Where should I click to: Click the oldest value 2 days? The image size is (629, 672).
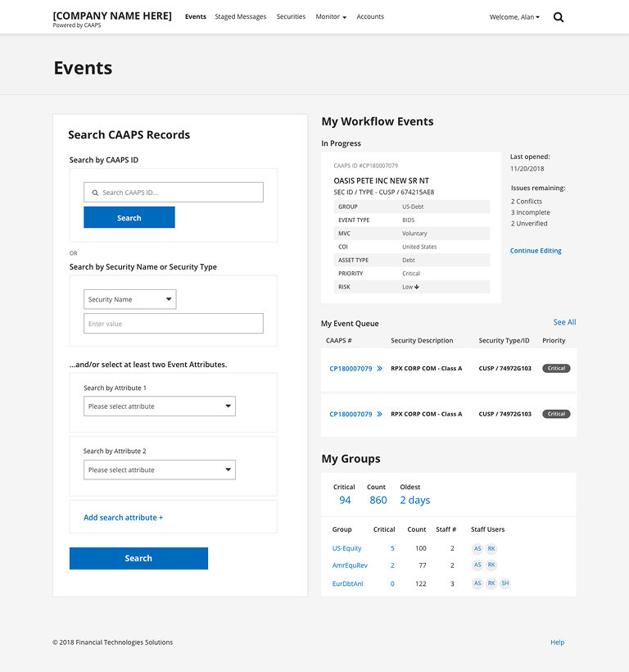coord(415,500)
